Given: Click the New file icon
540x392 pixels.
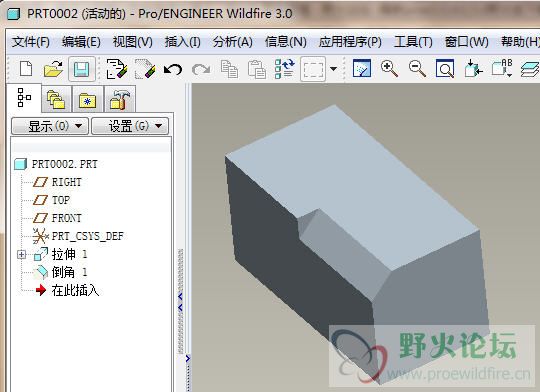Looking at the screenshot, I should pos(26,69).
